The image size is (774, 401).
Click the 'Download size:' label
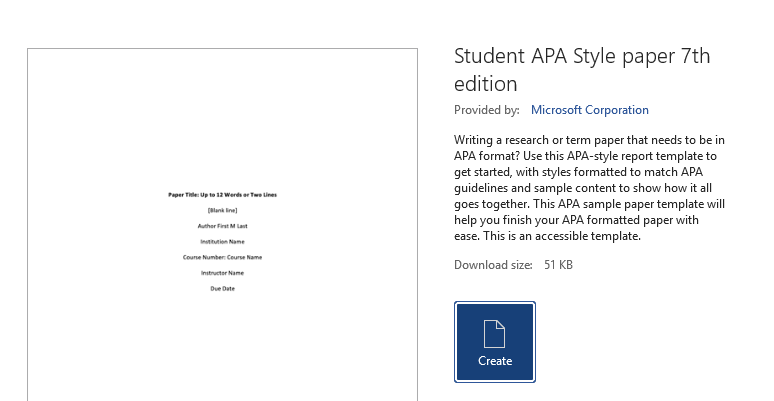pos(491,265)
